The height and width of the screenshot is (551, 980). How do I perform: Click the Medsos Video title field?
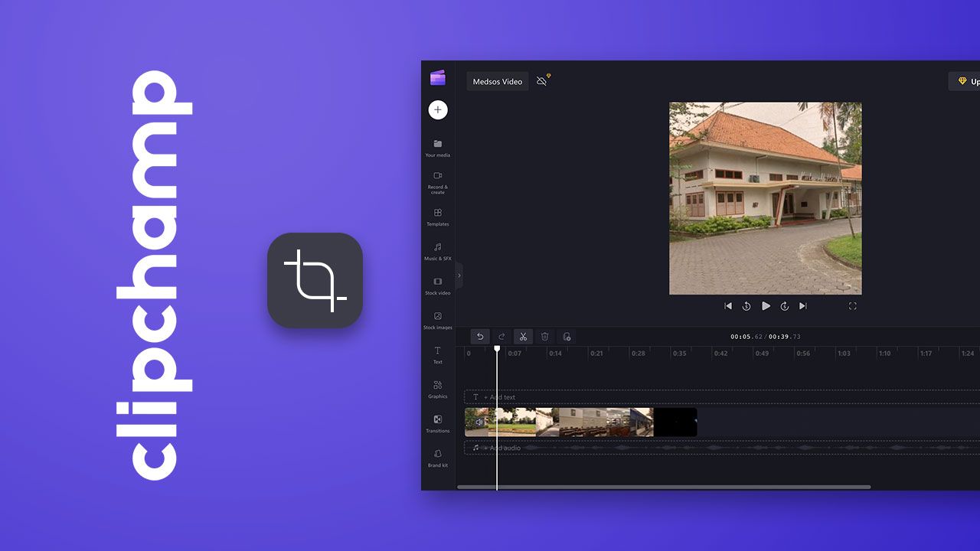coord(498,82)
